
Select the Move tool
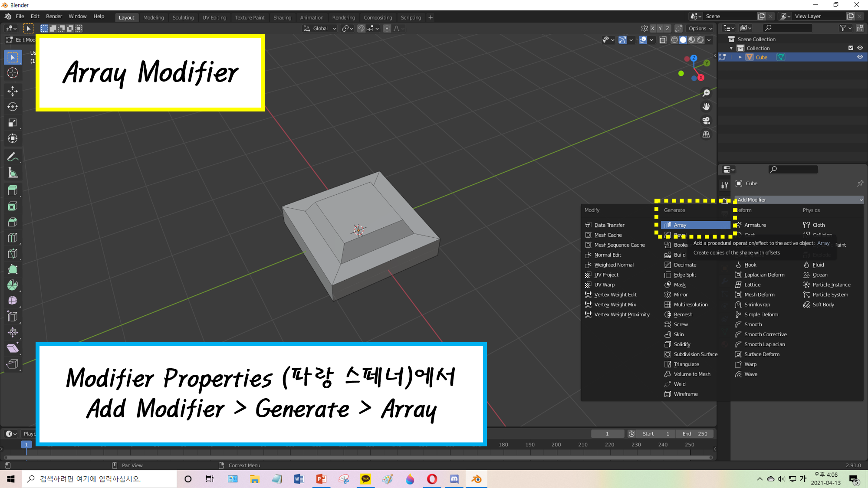(13, 91)
